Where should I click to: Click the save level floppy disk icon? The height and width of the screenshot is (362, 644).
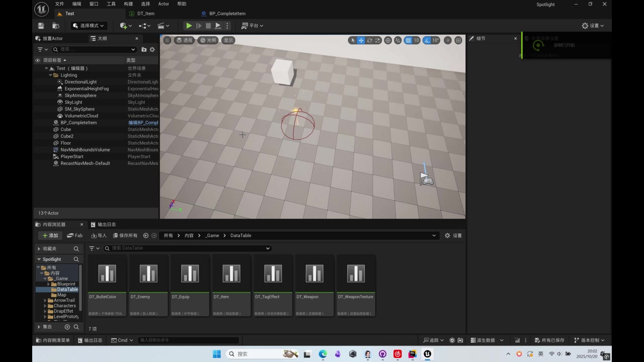click(x=41, y=26)
